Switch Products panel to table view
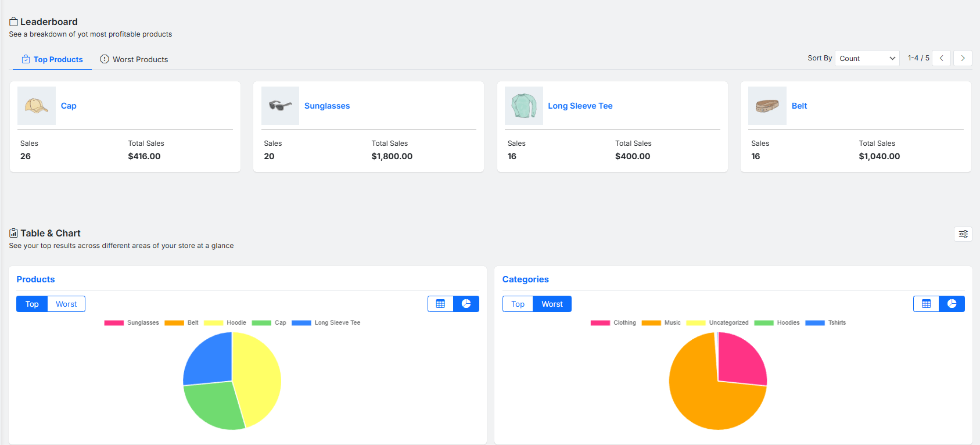980x445 pixels. click(x=440, y=304)
